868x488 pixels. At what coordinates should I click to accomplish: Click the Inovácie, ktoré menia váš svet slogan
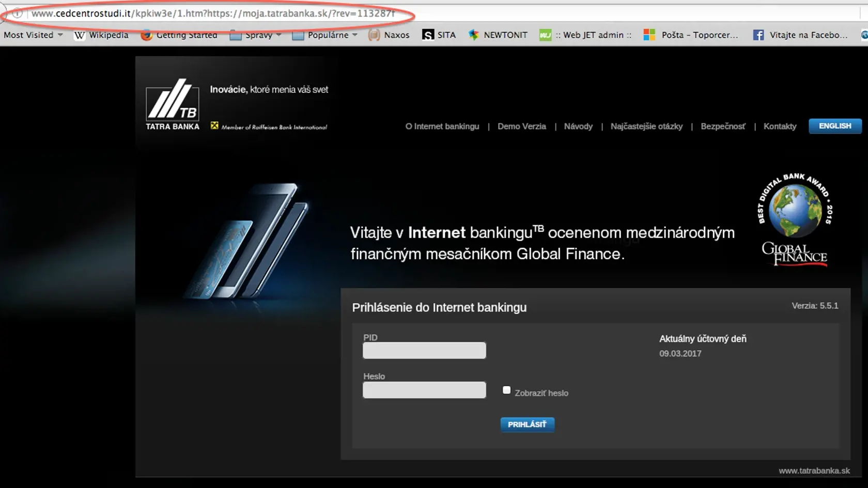point(269,89)
